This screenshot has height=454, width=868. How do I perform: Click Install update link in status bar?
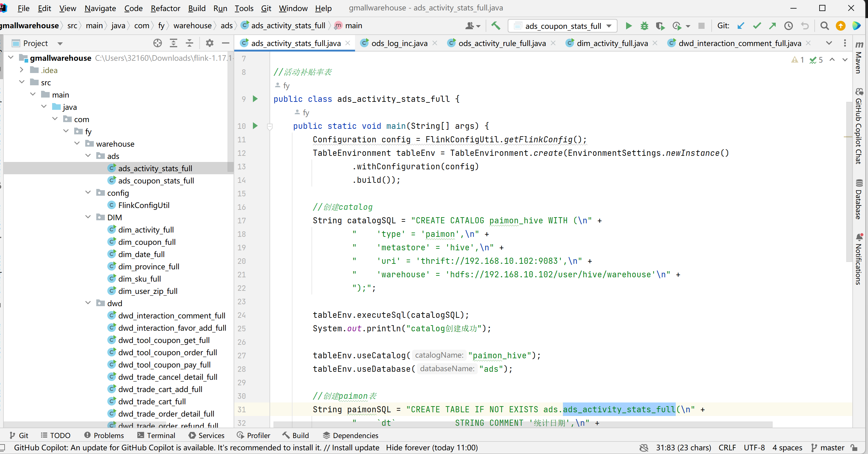(x=355, y=448)
